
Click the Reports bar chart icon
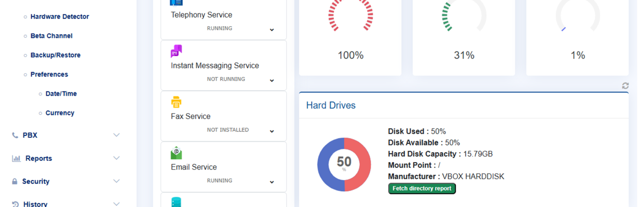point(16,158)
